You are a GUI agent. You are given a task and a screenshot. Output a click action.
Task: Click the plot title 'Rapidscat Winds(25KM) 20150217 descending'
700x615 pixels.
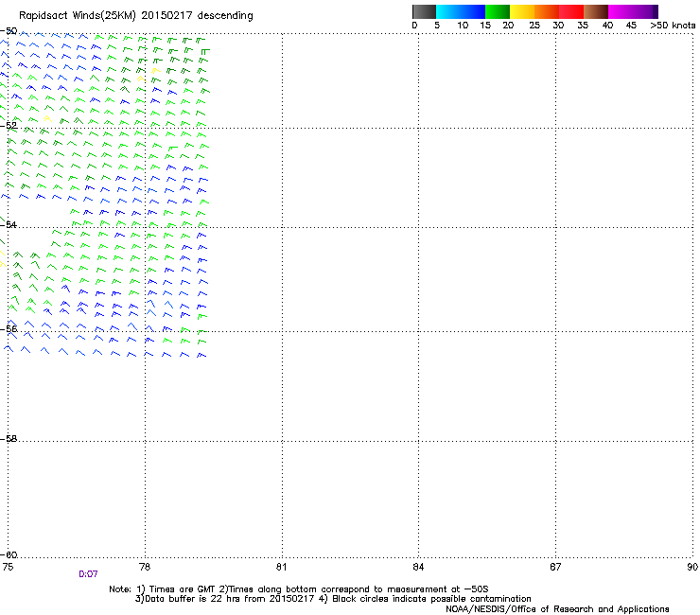[135, 16]
